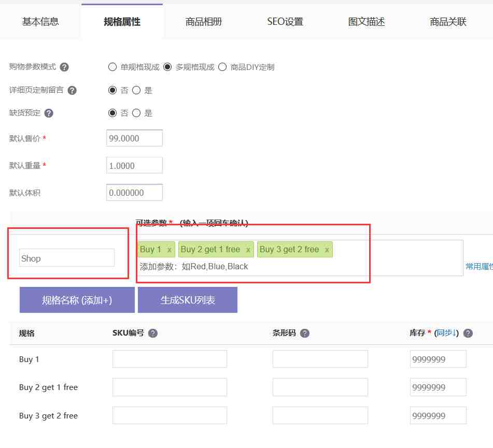Click 条形码 field for Buy 2 get 1 free

point(320,387)
